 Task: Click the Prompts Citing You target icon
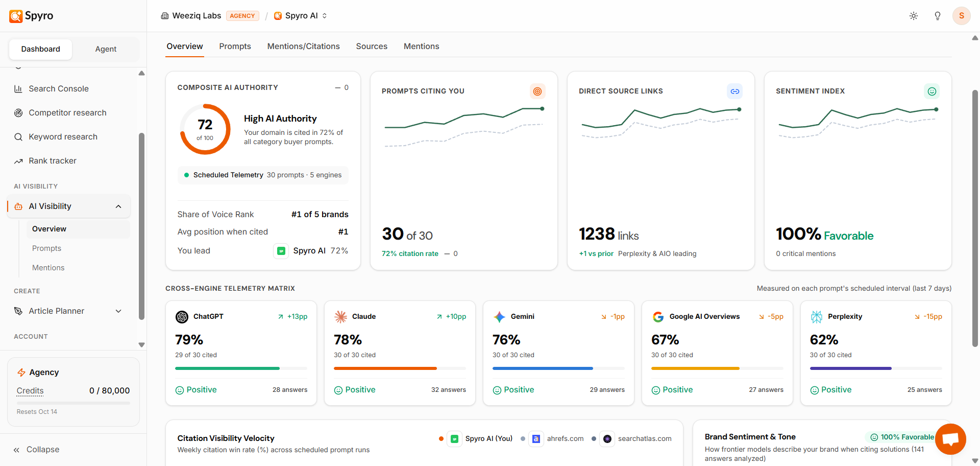click(537, 91)
